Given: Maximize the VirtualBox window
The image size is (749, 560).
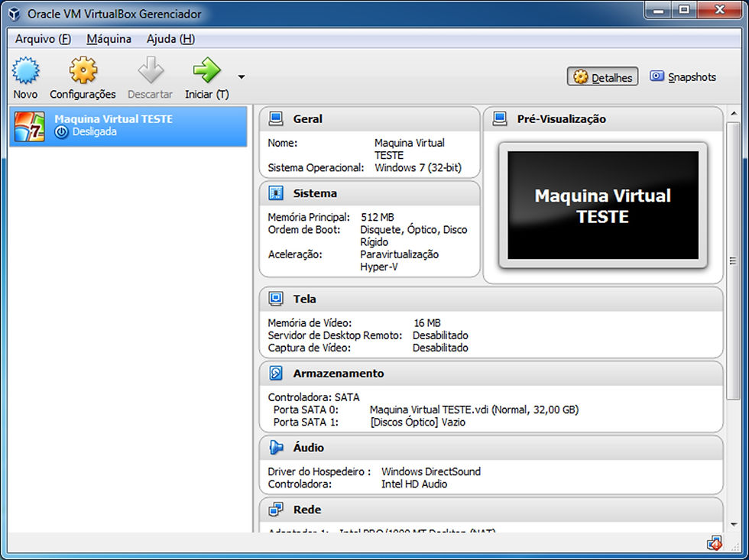Looking at the screenshot, I should (x=684, y=9).
